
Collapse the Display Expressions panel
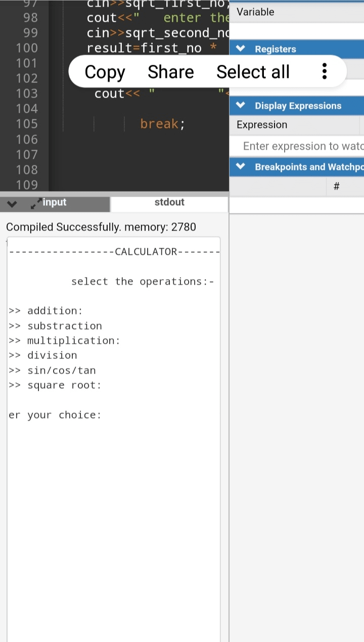click(239, 105)
